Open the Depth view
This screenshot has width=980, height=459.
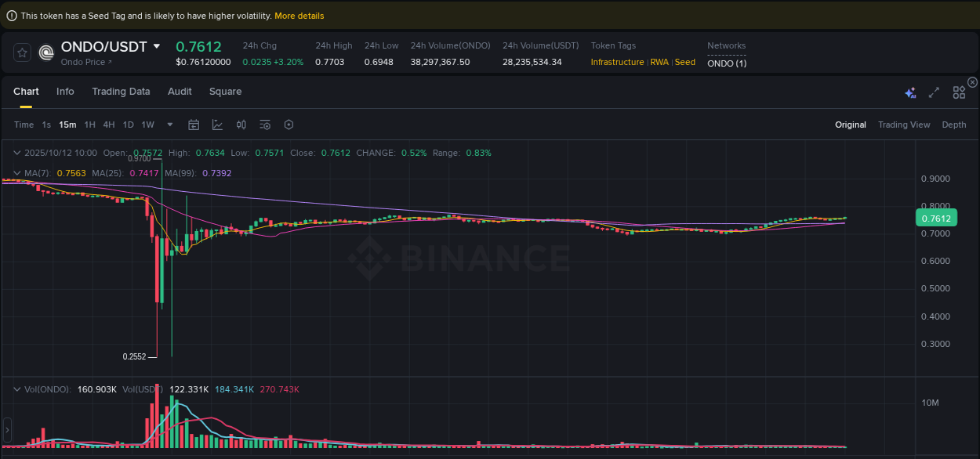pyautogui.click(x=954, y=125)
